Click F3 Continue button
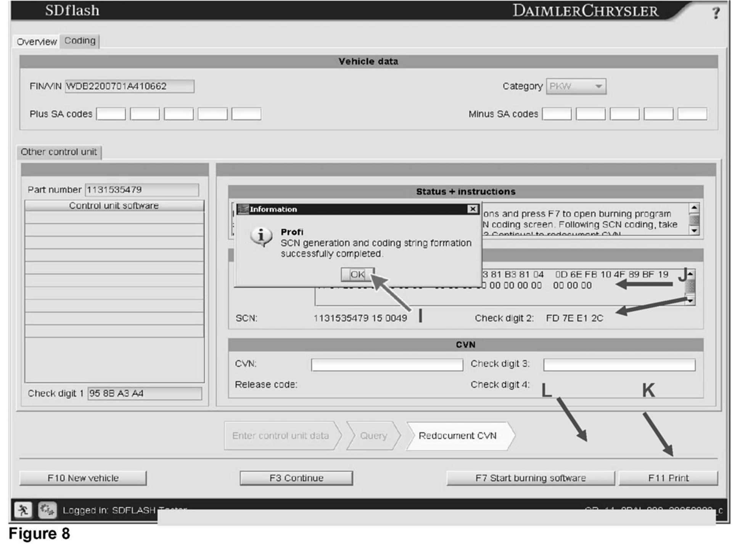This screenshot has height=556, width=756. pyautogui.click(x=296, y=478)
